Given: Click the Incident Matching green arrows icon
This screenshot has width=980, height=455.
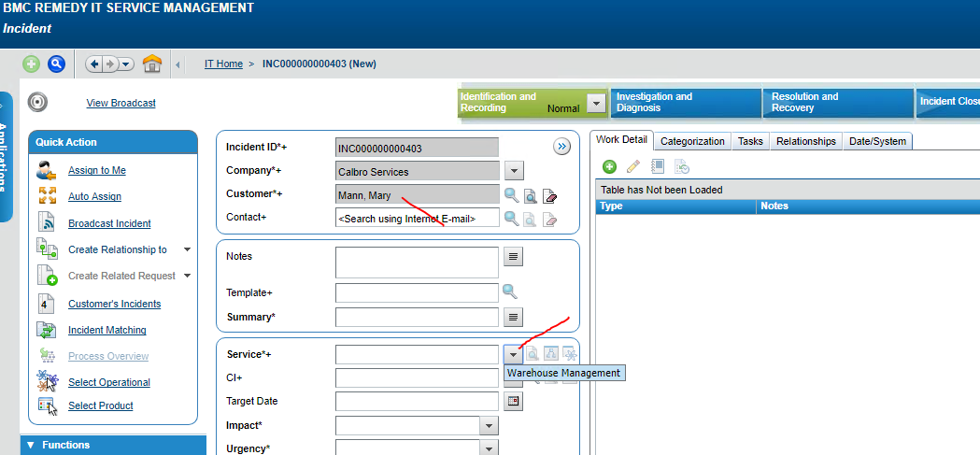Looking at the screenshot, I should [x=47, y=330].
